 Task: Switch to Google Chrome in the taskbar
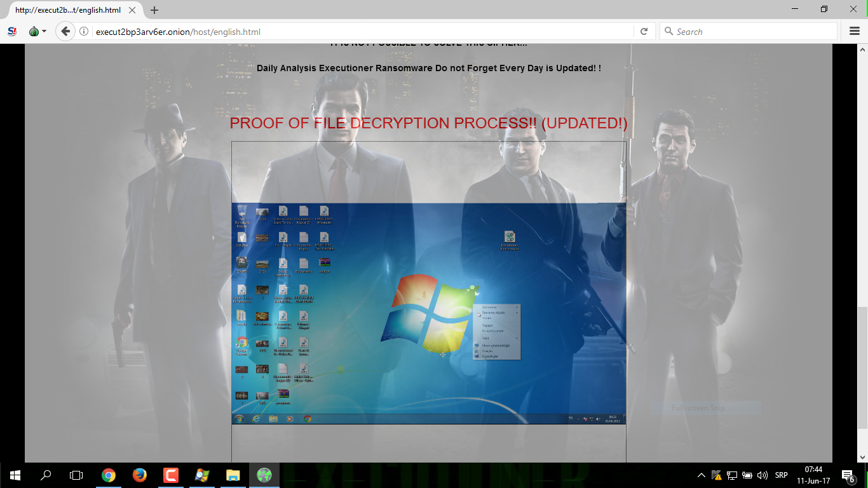click(x=109, y=475)
